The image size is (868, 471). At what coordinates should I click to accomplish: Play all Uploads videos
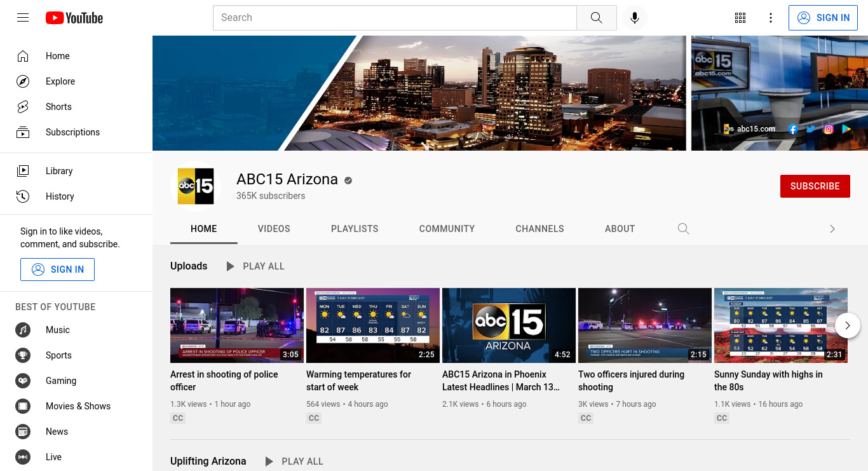tap(255, 266)
